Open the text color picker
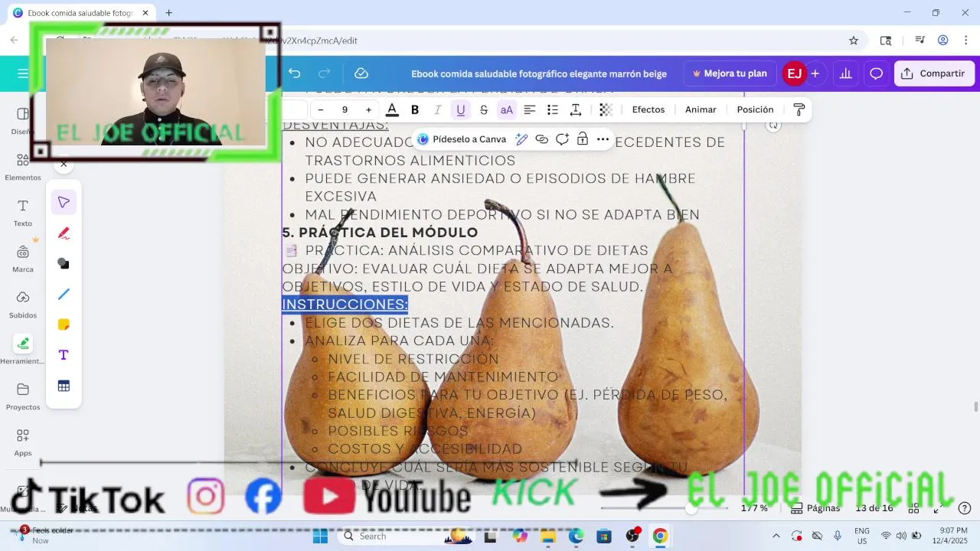This screenshot has height=551, width=980. click(392, 109)
